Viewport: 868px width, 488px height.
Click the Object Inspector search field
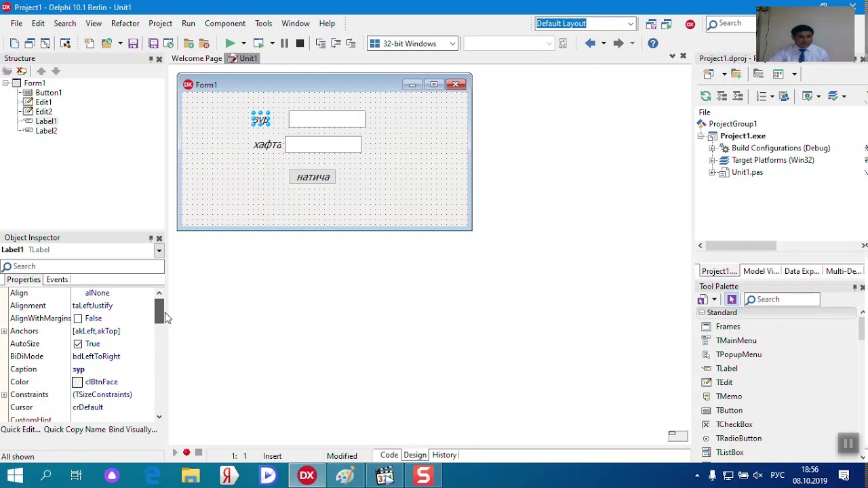pyautogui.click(x=83, y=266)
